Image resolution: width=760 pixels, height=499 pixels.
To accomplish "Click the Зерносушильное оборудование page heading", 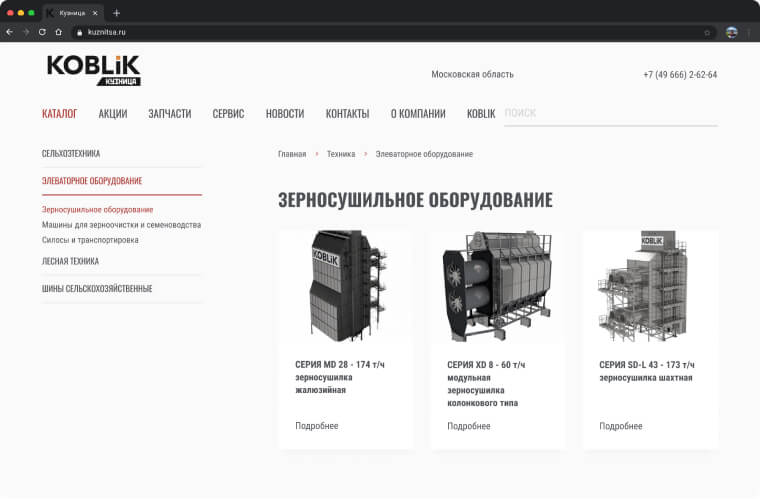I will click(415, 200).
